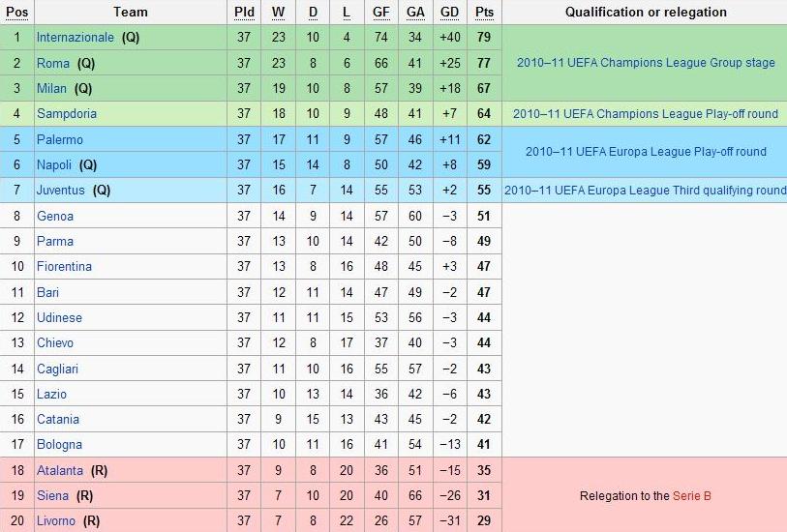Open Europa League Third qualifying round link
The width and height of the screenshot is (787, 532).
[645, 191]
